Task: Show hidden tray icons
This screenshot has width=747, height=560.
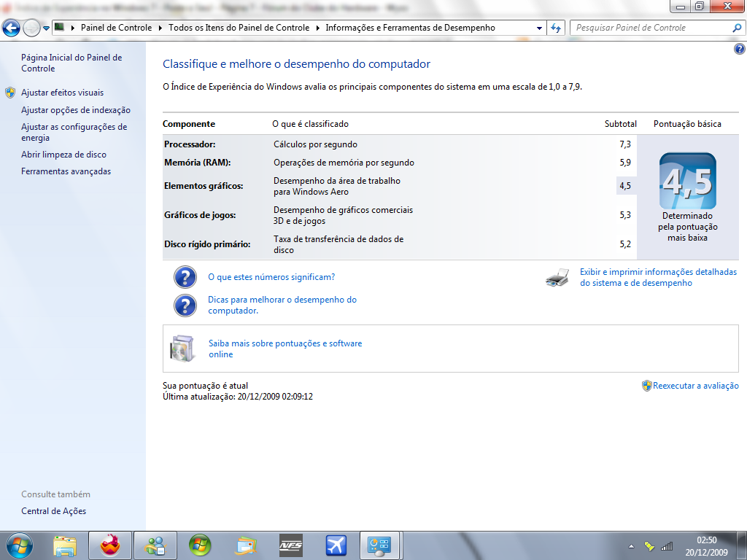Action: [631, 546]
